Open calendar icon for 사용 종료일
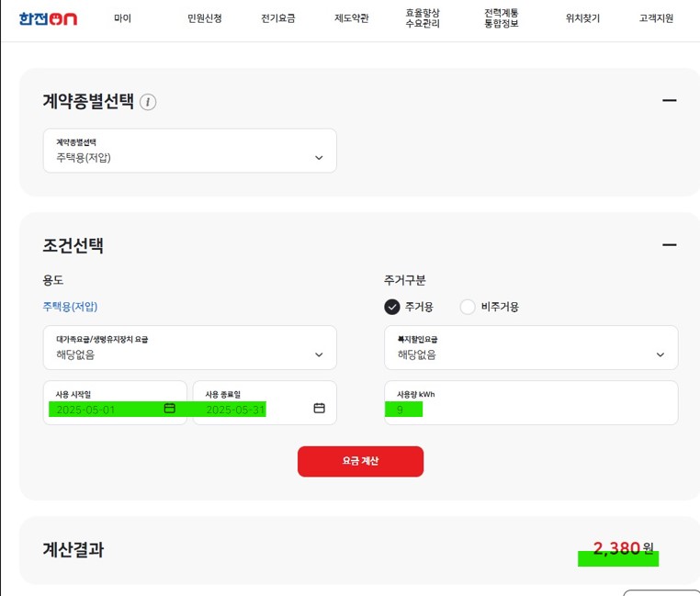 pyautogui.click(x=319, y=408)
